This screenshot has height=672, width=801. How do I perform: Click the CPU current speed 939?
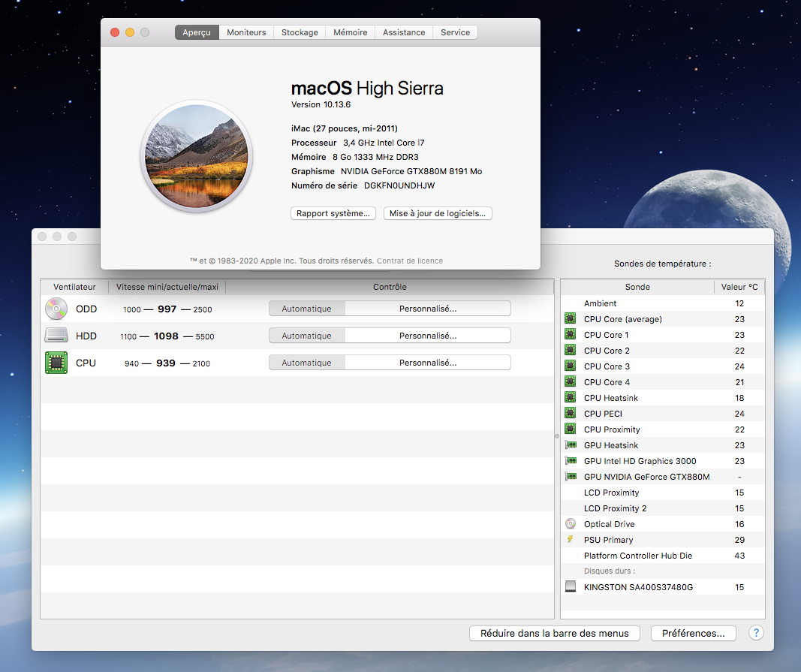166,363
